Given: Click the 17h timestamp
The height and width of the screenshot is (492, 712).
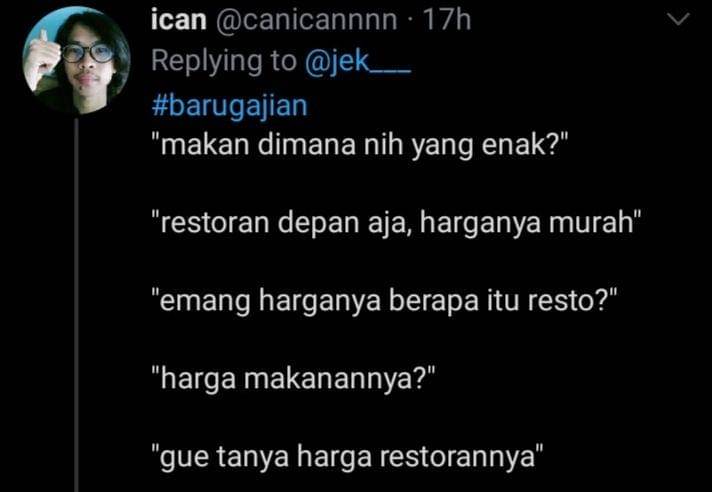Looking at the screenshot, I should coord(447,20).
